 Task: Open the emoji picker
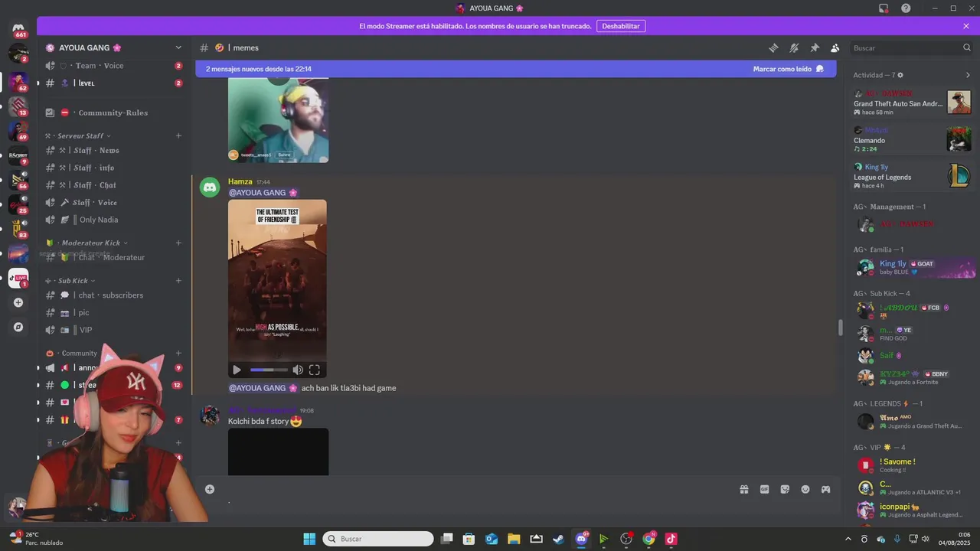pyautogui.click(x=805, y=489)
